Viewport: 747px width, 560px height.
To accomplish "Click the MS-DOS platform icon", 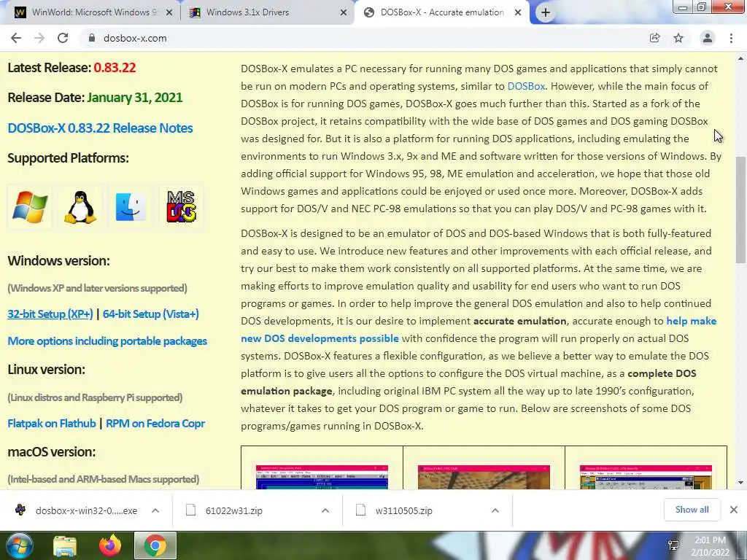I will (x=181, y=206).
